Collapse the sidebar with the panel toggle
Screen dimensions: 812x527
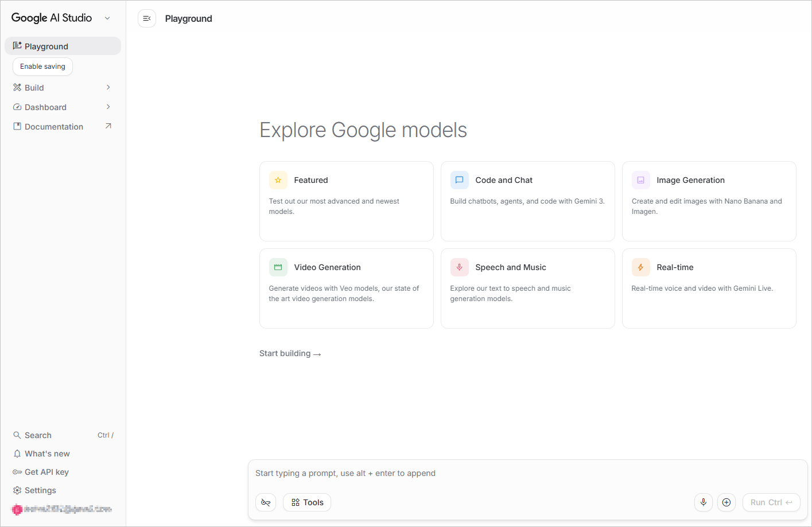coord(147,18)
